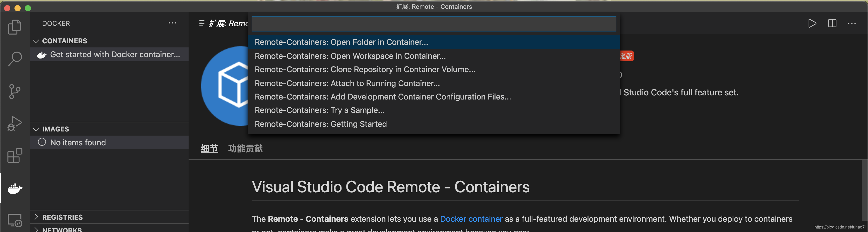Follow the Docker container hyperlink

(471, 219)
